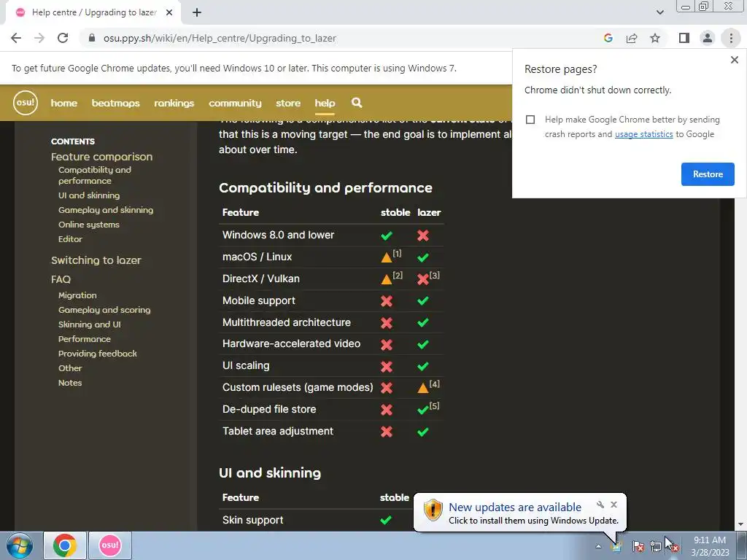This screenshot has width=747, height=560.
Task: Jump to Providing feedback in contents
Action: [98, 354]
